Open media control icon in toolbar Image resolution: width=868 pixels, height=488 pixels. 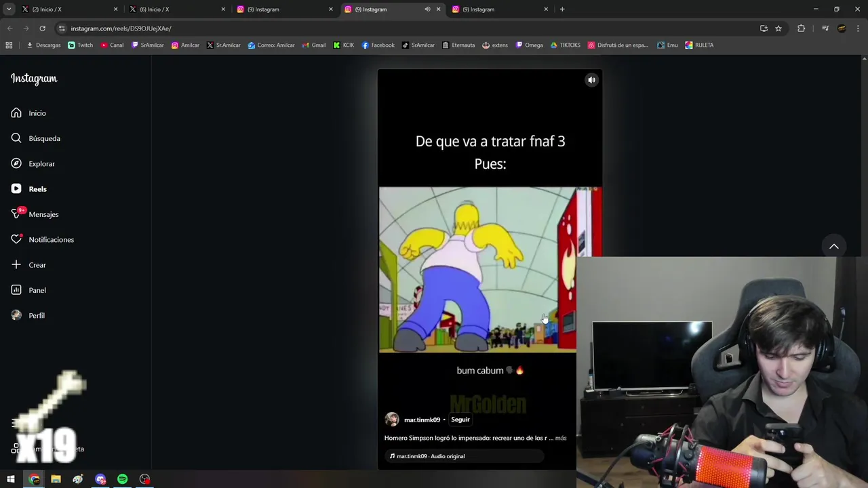(x=825, y=28)
